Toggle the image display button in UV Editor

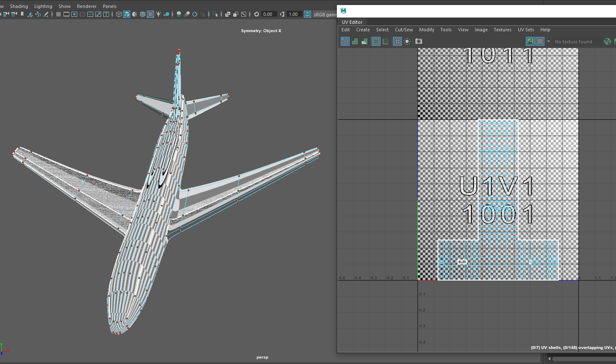click(530, 41)
